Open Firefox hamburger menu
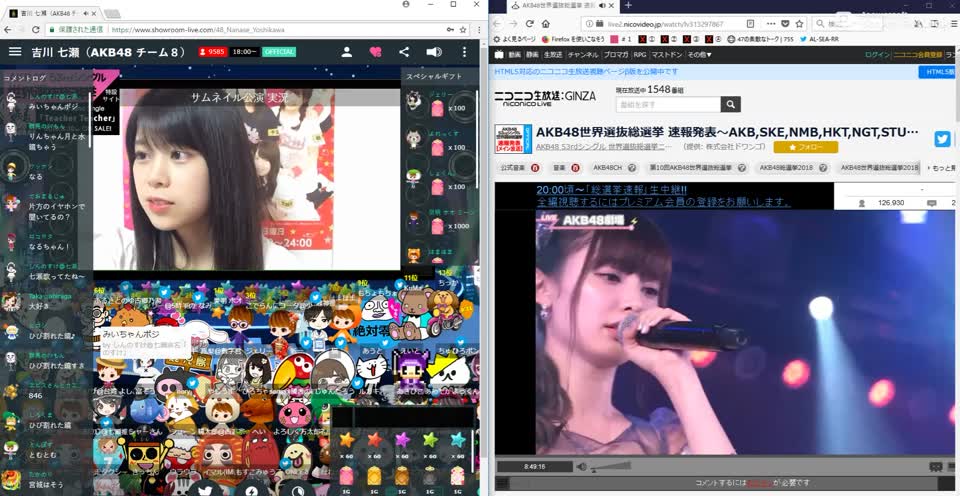960x496 pixels. 953,24
